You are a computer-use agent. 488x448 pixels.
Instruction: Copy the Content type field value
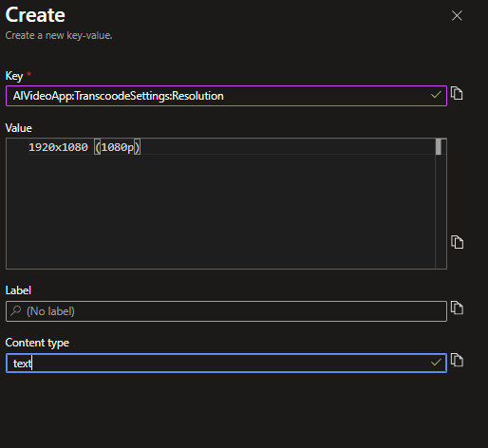coord(457,360)
